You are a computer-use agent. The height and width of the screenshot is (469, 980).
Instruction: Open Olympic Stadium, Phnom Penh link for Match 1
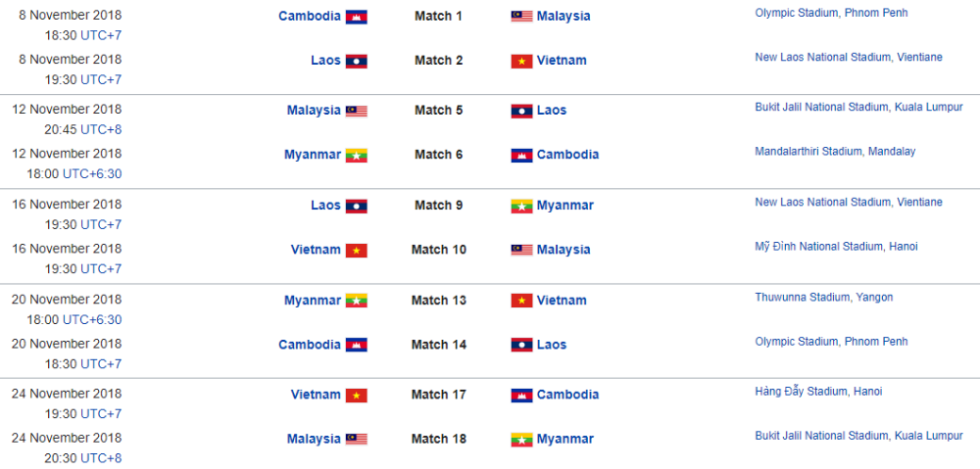coord(831,13)
